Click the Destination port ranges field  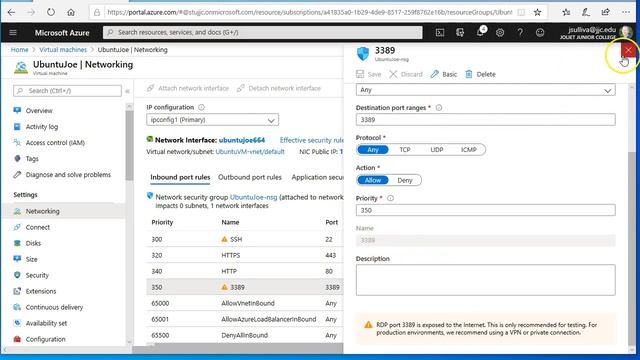pyautogui.click(x=485, y=120)
